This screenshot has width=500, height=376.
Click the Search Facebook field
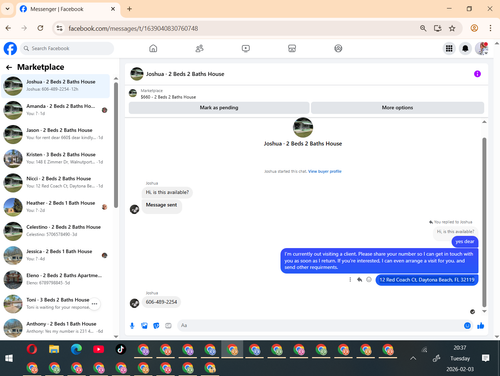click(x=67, y=48)
